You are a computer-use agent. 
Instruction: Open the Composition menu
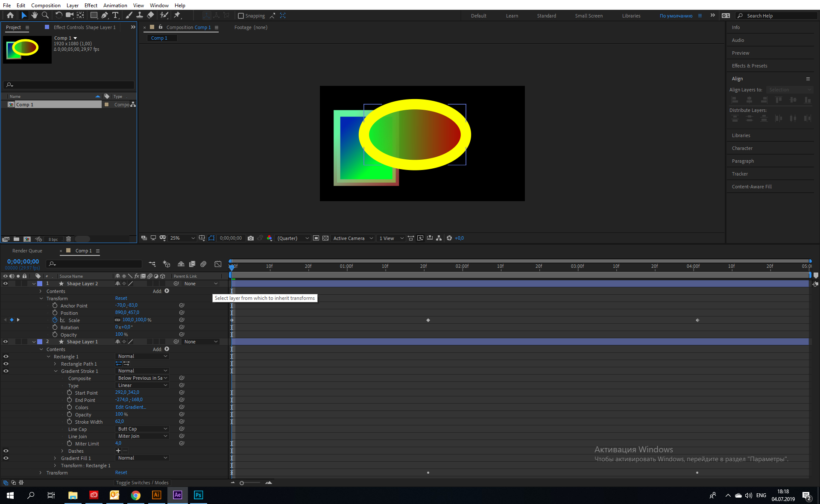[x=45, y=5]
